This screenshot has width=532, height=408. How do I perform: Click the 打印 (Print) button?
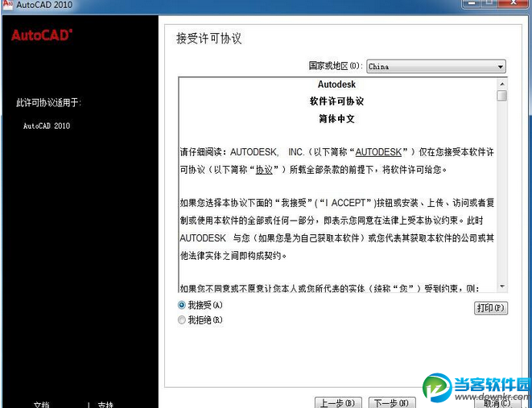(491, 308)
